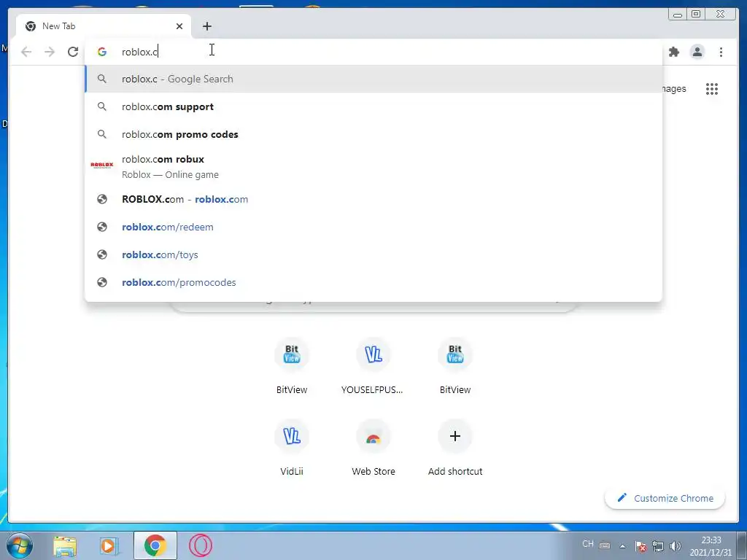Click the Back navigation arrow
Image resolution: width=747 pixels, height=560 pixels.
pyautogui.click(x=26, y=52)
